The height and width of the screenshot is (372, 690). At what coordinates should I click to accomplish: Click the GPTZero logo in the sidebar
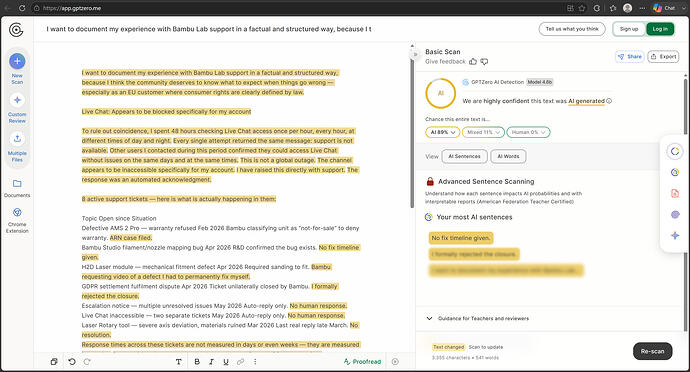click(x=16, y=30)
